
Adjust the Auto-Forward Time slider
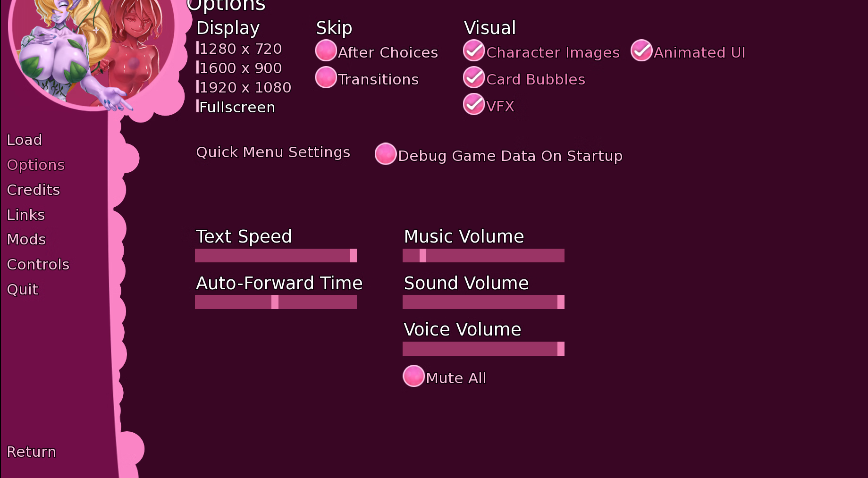point(276,302)
